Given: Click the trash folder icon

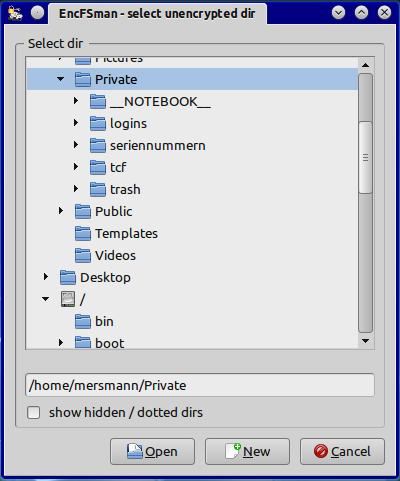Looking at the screenshot, I should 98,189.
